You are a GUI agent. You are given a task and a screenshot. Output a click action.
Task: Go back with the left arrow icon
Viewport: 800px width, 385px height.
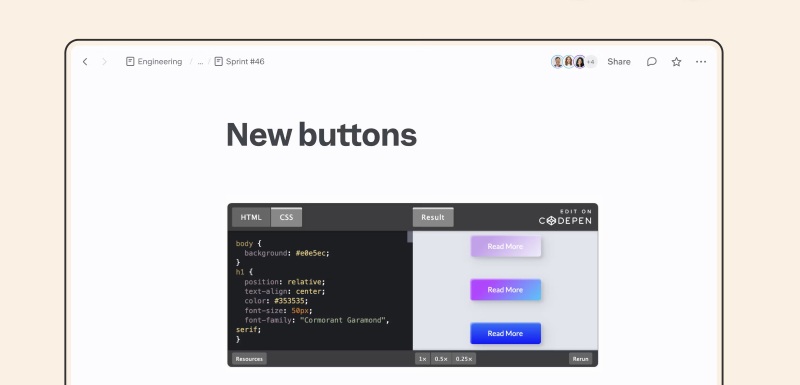(85, 62)
